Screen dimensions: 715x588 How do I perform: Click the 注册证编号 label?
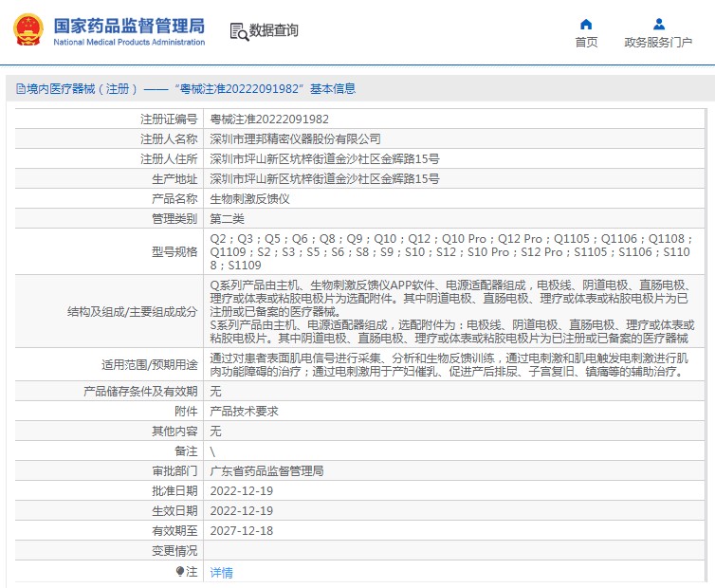tap(169, 119)
